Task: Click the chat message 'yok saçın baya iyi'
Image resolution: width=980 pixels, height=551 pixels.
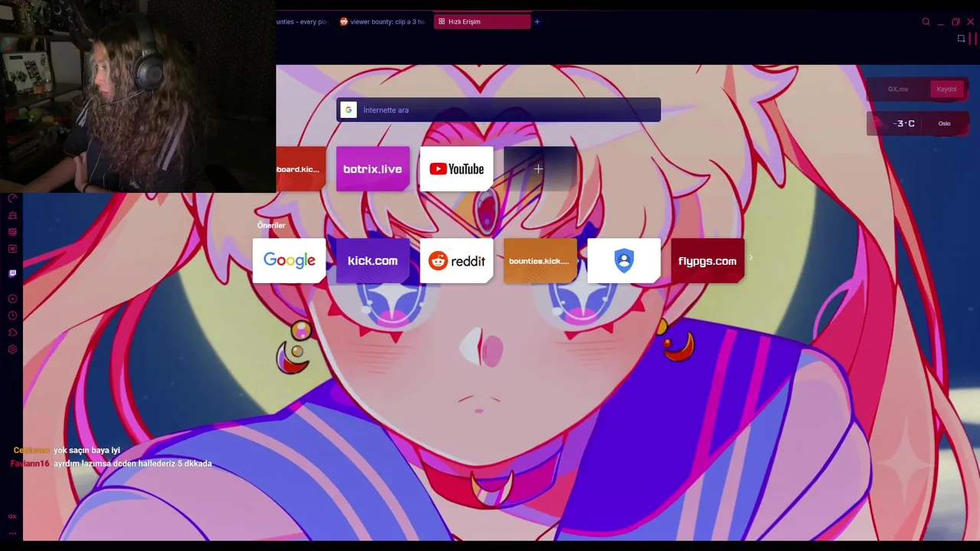Action: pos(87,451)
